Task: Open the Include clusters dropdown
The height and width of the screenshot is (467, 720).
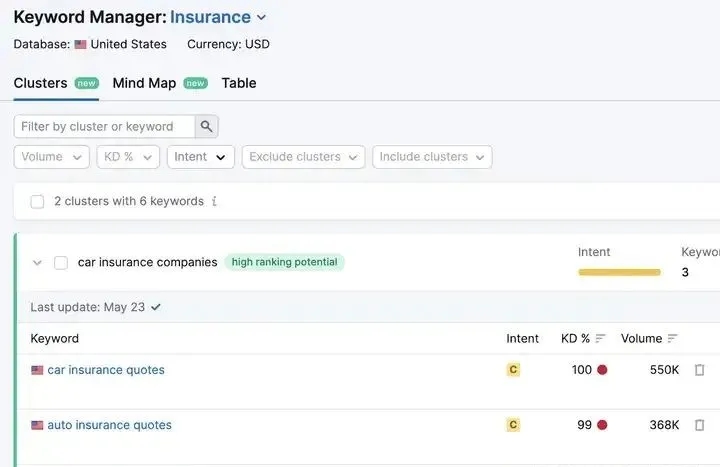Action: pyautogui.click(x=432, y=157)
